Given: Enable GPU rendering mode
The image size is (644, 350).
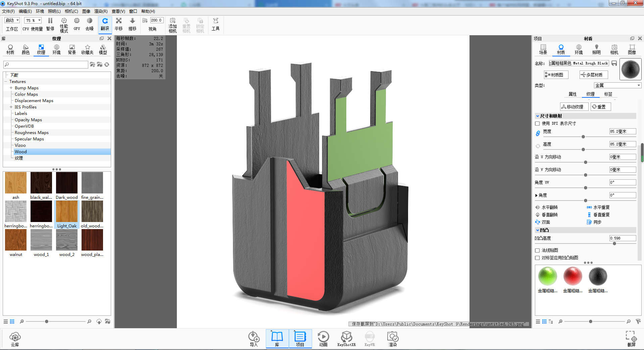Looking at the screenshot, I should pos(77,23).
